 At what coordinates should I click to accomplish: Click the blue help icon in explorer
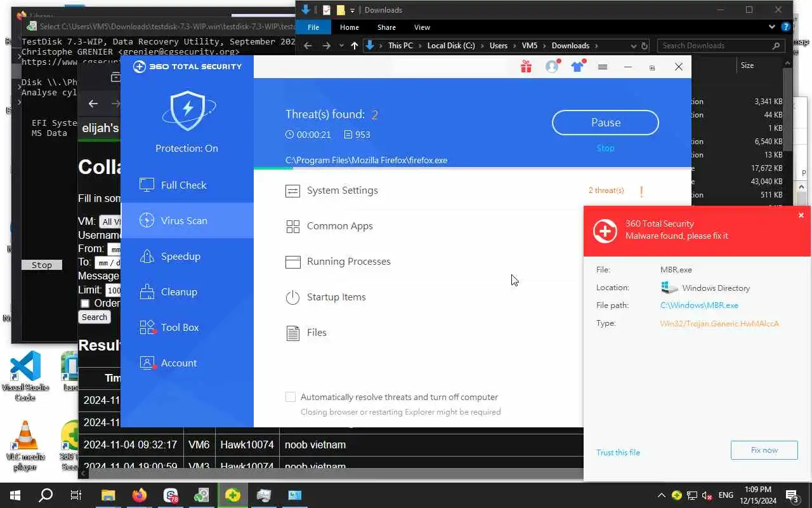[x=786, y=27]
